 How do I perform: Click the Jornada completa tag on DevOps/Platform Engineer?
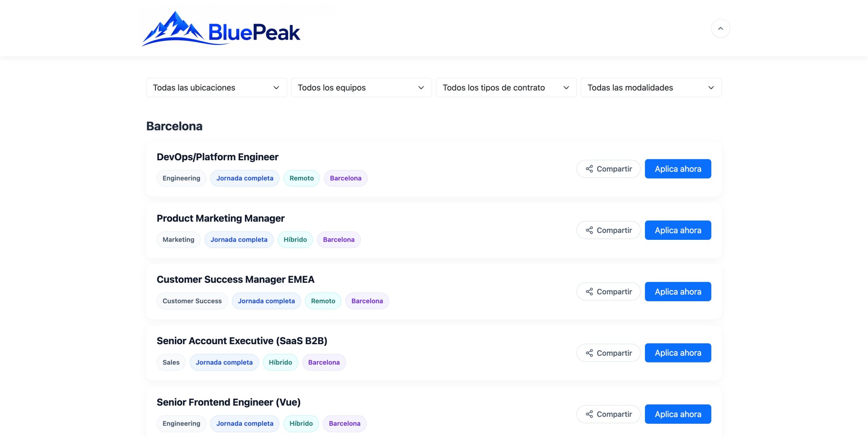(245, 178)
